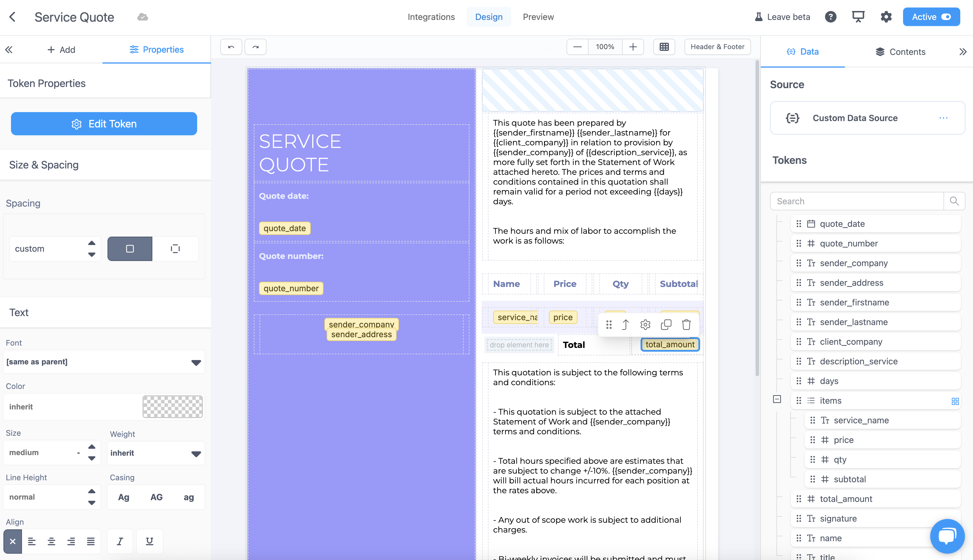Open the Contents tab
The height and width of the screenshot is (560, 973).
point(900,51)
